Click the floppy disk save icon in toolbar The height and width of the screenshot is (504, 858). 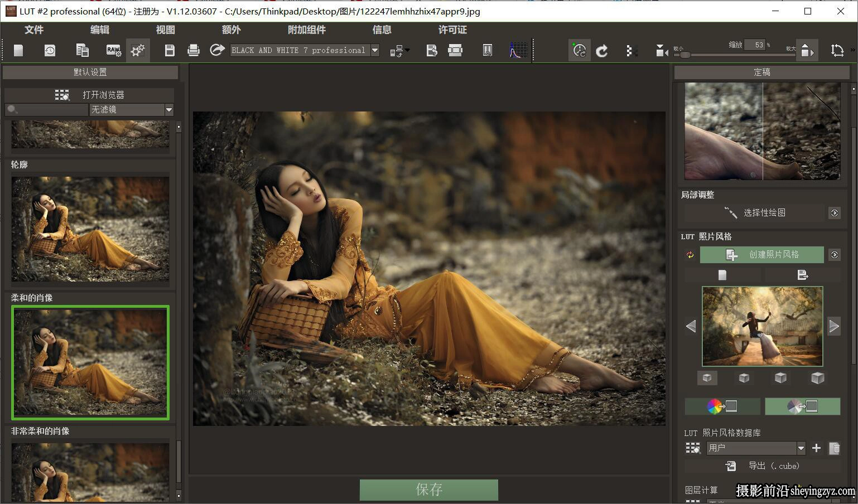[170, 51]
